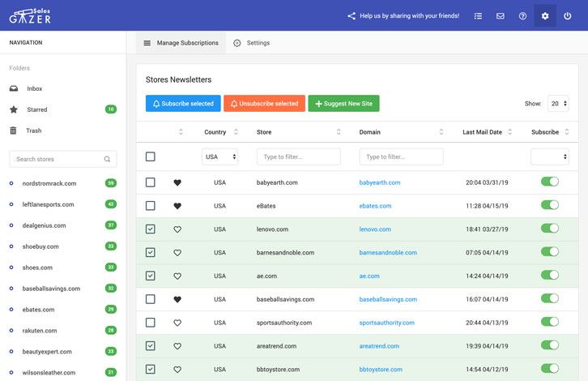Switch to the Settings tab
Viewport: 588px width, 381px height.
coord(251,43)
